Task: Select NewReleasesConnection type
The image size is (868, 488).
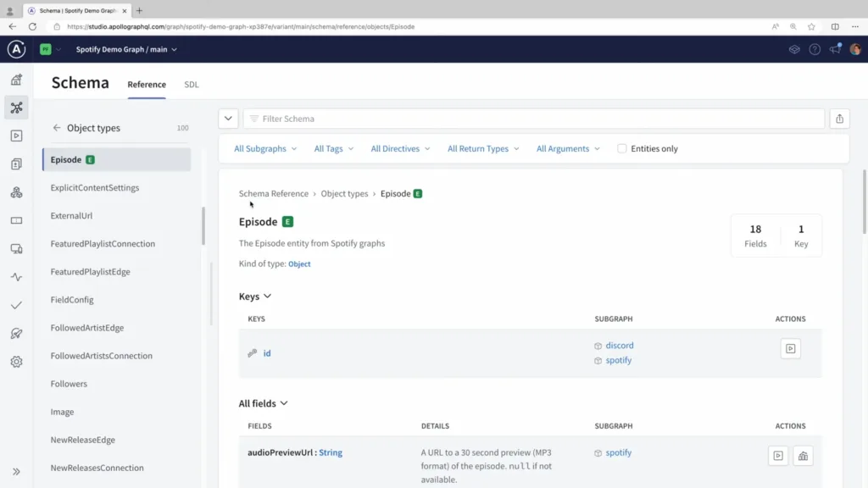Action: pos(97,468)
